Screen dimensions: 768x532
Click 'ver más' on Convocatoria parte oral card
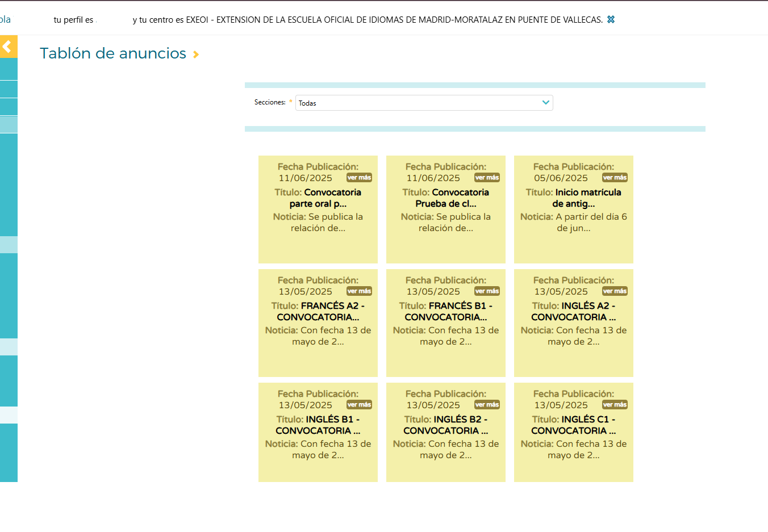pyautogui.click(x=360, y=178)
